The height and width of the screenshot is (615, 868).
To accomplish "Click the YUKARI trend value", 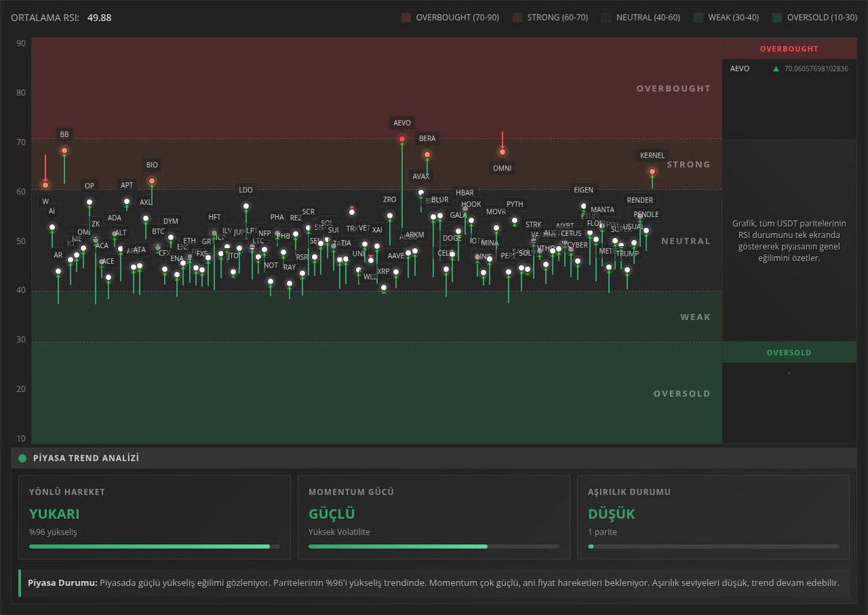I will point(54,514).
